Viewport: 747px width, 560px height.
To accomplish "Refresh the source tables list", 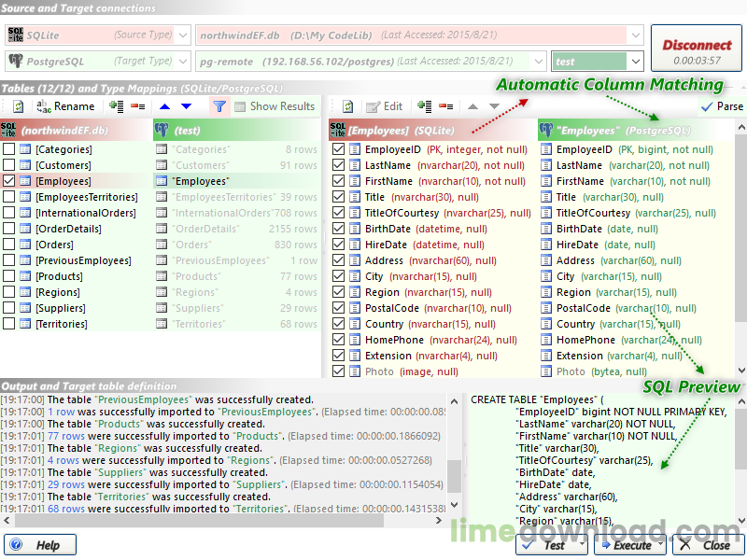I will coord(18,106).
